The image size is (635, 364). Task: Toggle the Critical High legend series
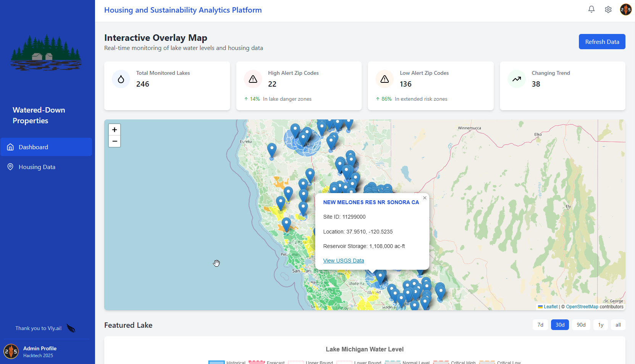coord(454,362)
